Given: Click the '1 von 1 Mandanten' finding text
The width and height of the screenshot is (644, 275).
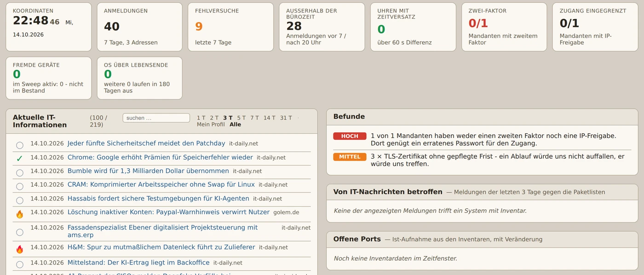Looking at the screenshot, I should point(493,139).
